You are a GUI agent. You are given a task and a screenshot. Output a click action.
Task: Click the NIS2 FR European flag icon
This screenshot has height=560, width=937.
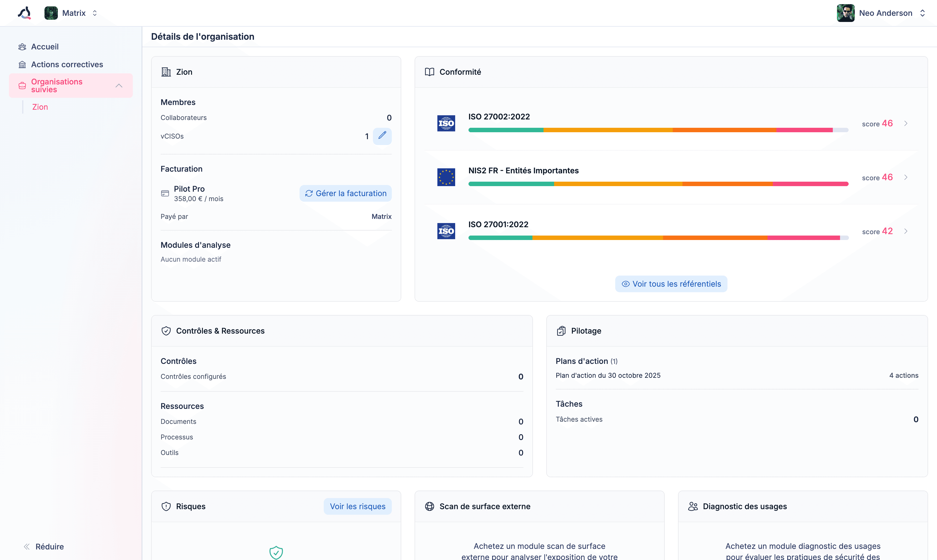[x=446, y=177]
